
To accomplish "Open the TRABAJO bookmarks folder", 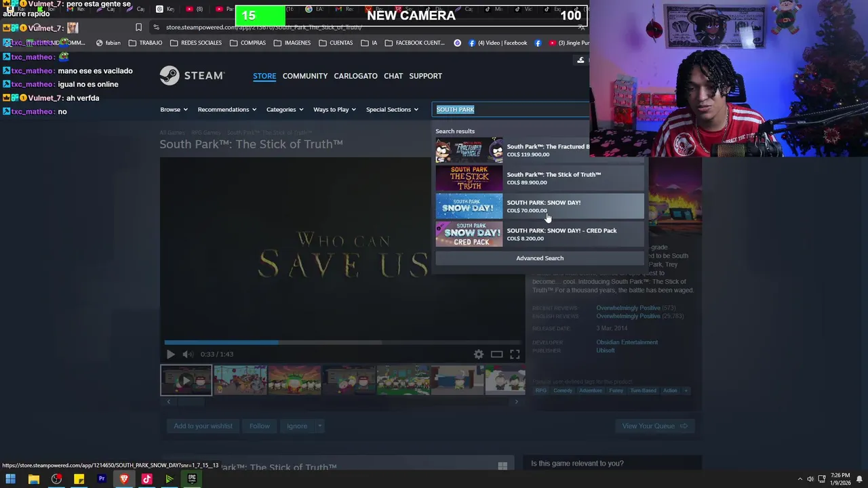I will click(145, 43).
